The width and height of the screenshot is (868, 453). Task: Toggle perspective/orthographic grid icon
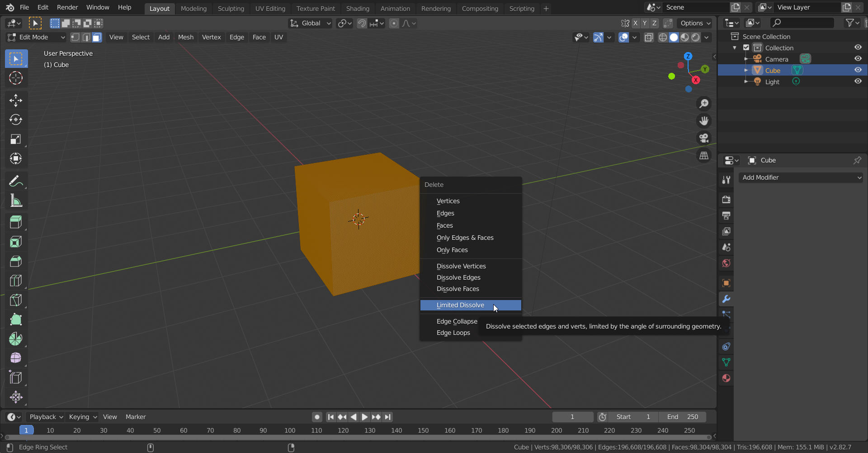[704, 156]
